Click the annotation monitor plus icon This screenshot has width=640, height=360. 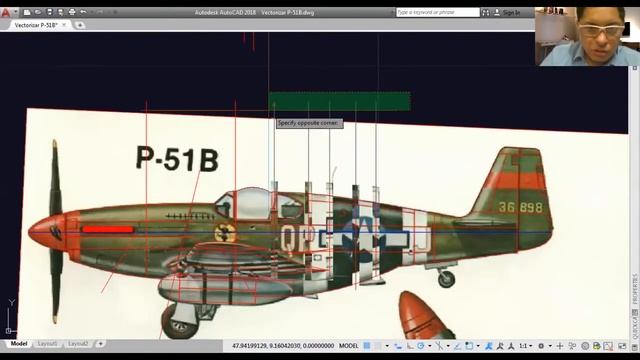(x=560, y=346)
